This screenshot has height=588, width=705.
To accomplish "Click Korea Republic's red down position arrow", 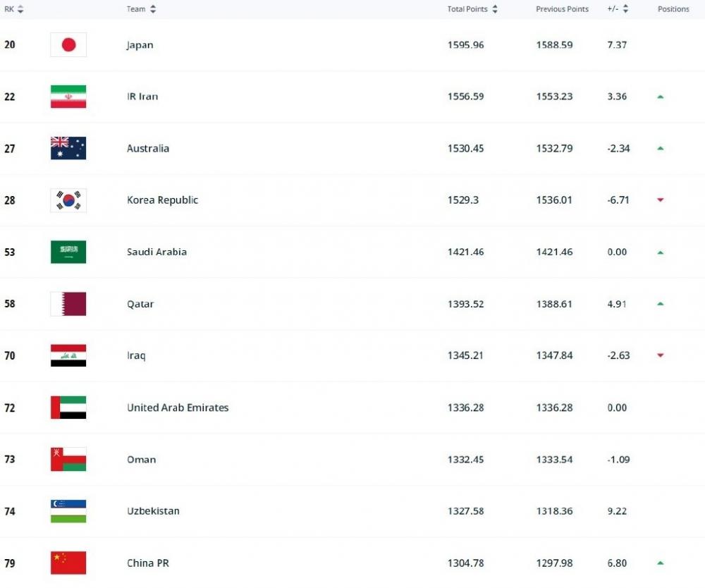I will pos(661,200).
